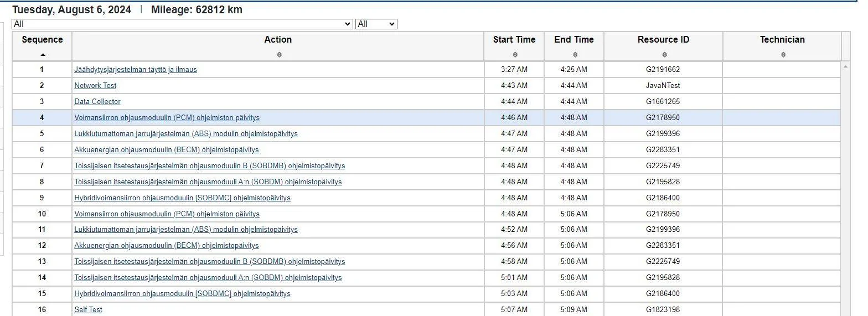This screenshot has height=316, width=868.
Task: Click the Resource ID sort icon
Action: point(664,55)
